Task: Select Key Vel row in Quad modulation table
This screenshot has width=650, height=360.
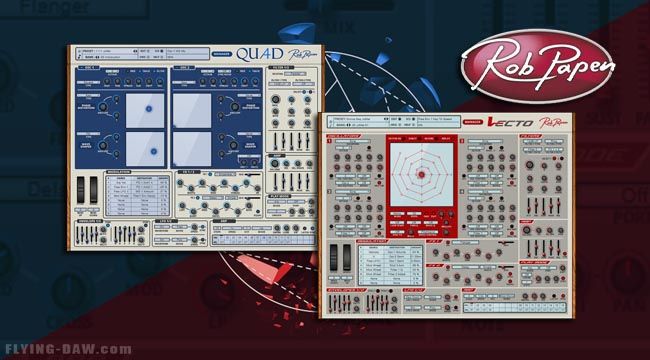Action: pos(138,182)
